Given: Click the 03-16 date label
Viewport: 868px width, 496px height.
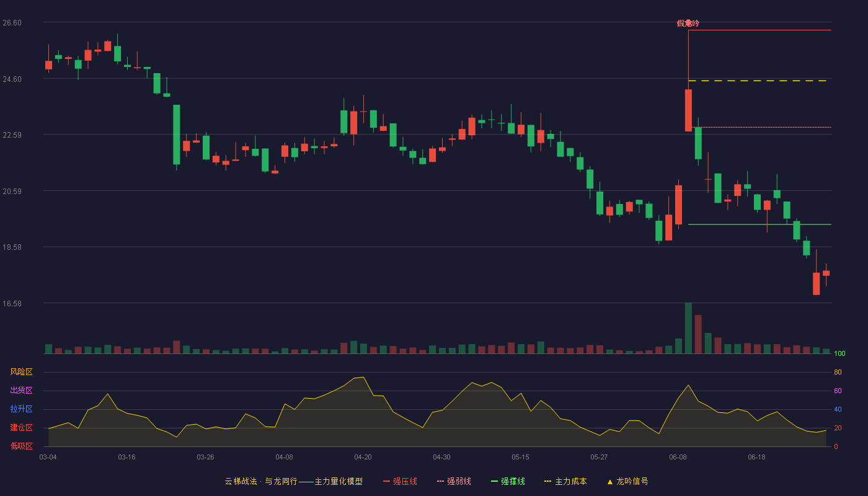Looking at the screenshot, I should click(x=126, y=457).
